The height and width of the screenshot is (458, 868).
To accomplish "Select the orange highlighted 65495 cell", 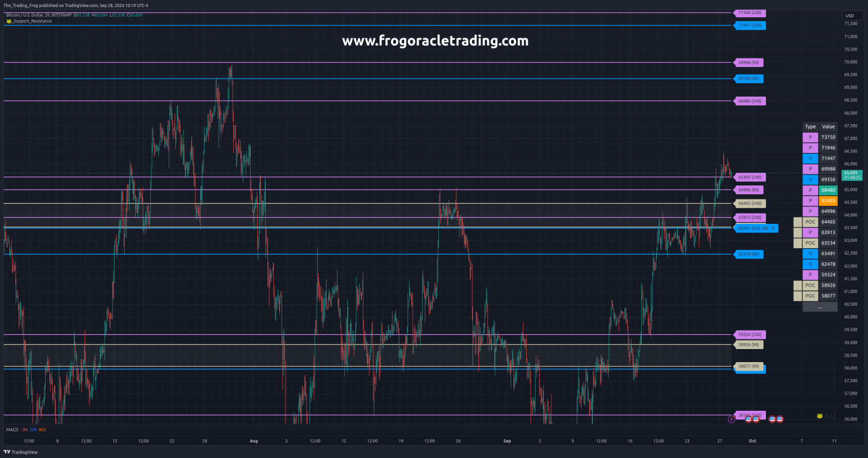I will 828,201.
